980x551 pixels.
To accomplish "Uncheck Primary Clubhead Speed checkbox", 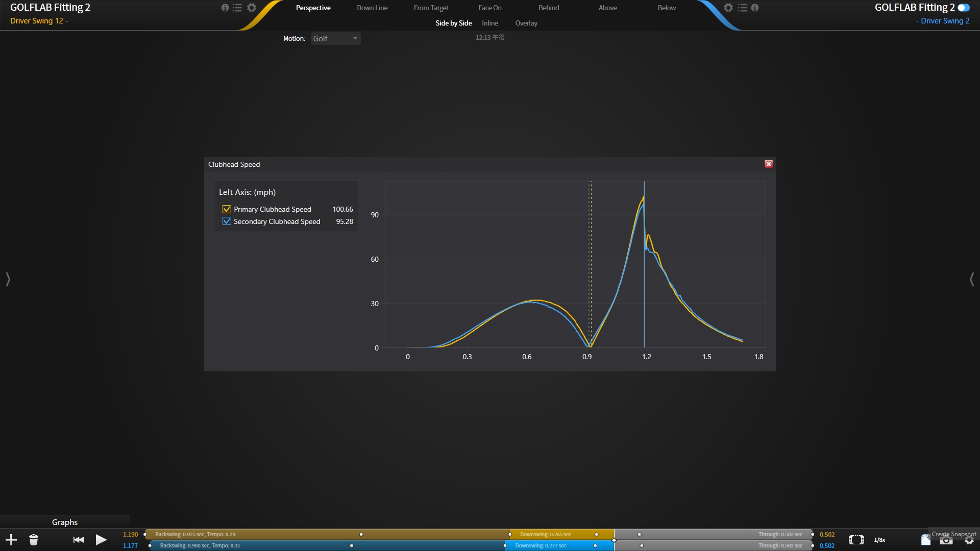I will (x=227, y=209).
